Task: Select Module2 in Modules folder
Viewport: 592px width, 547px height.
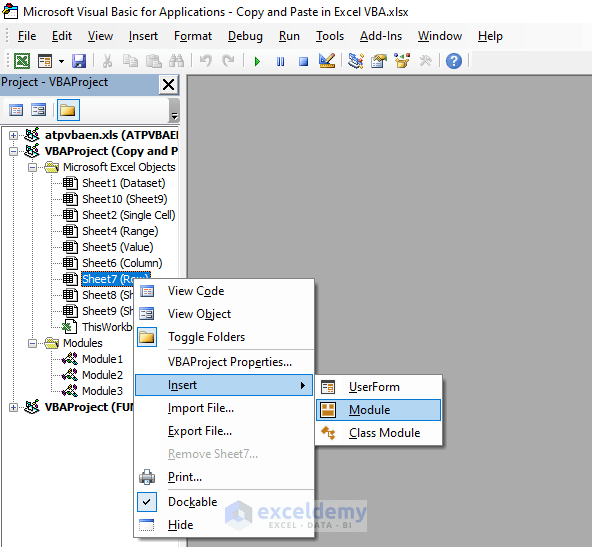Action: tap(102, 375)
